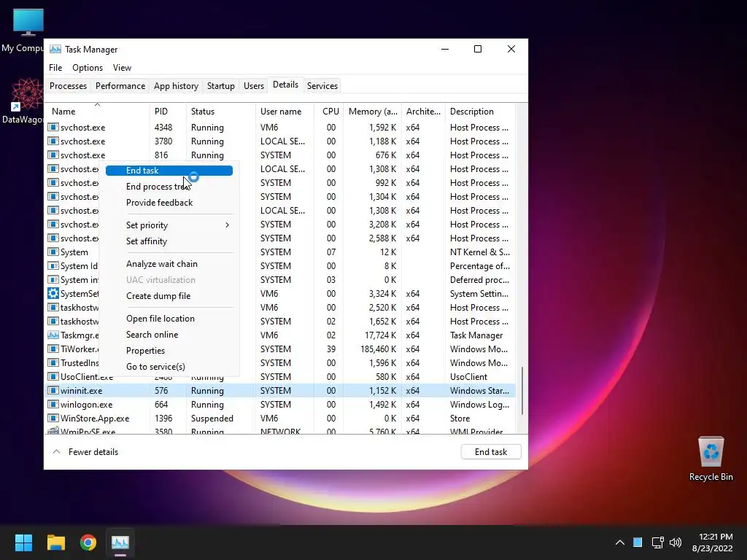Click the End task button

(491, 452)
